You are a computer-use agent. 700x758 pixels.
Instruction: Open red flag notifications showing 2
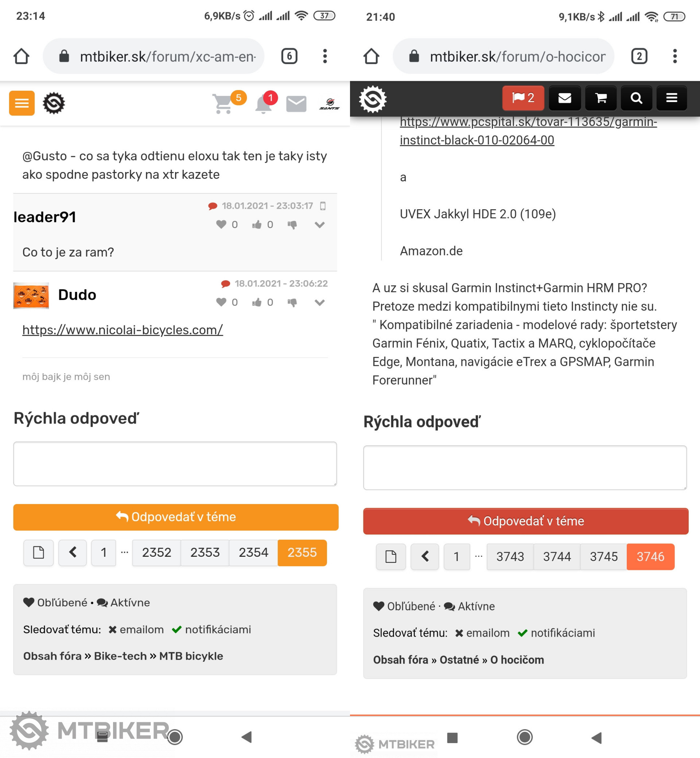[x=523, y=98]
